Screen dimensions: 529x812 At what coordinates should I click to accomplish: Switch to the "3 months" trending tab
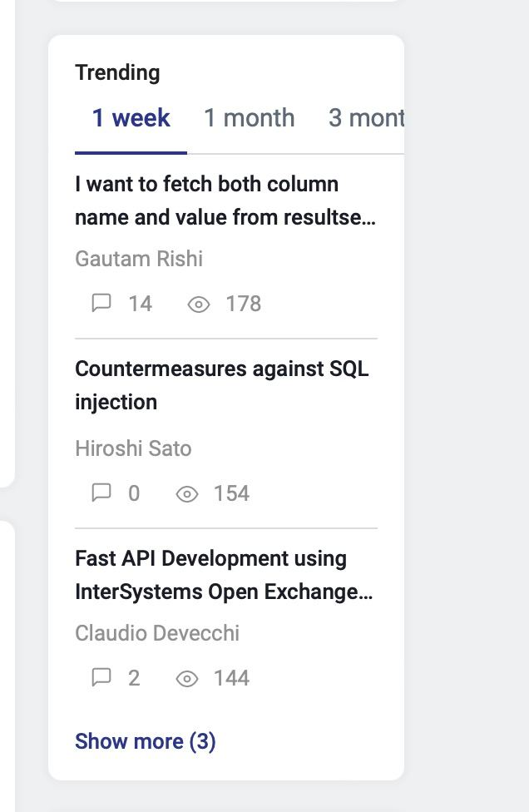366,118
